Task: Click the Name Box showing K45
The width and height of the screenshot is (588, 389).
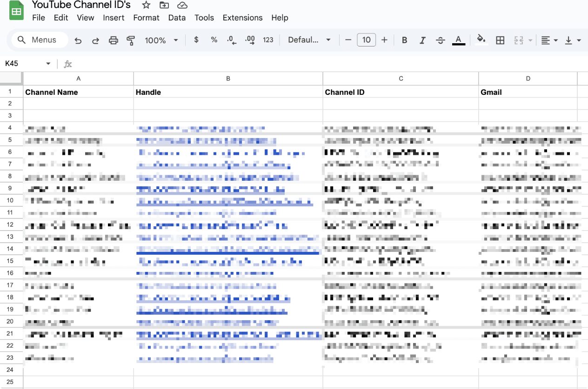Action: tap(27, 64)
